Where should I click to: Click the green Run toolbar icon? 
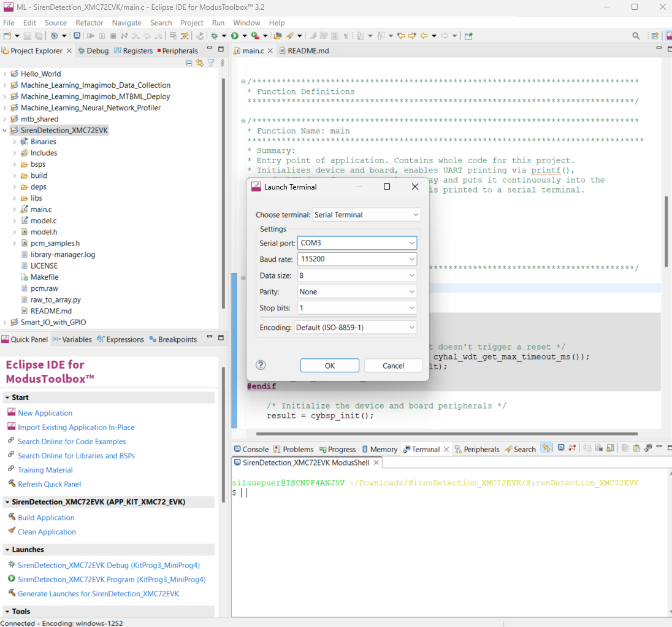(235, 36)
